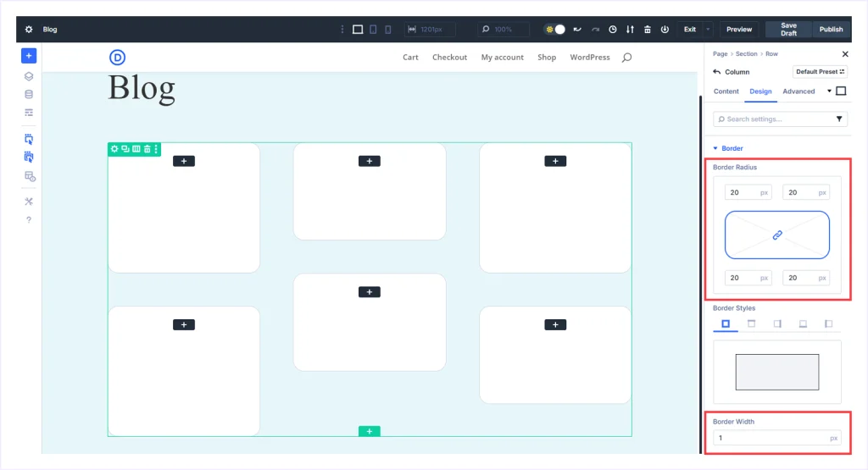Open the list-style icon below the database icon
The image size is (868, 470).
tap(29, 113)
